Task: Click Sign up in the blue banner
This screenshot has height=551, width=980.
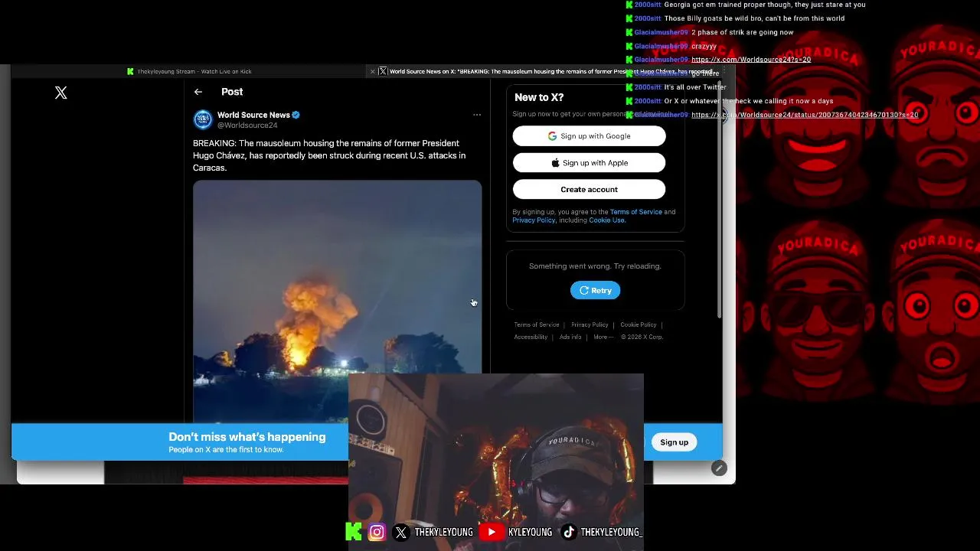Action: click(x=674, y=442)
